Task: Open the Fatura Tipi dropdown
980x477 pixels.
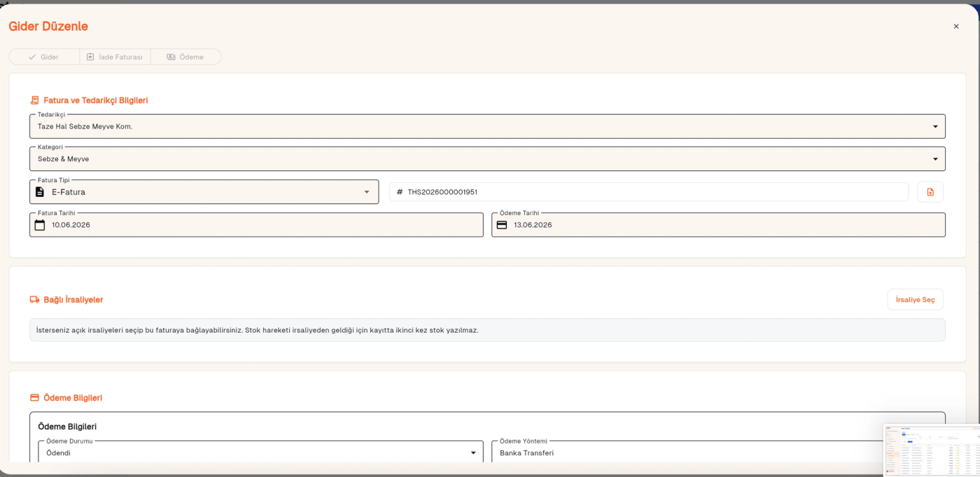Action: (204, 192)
